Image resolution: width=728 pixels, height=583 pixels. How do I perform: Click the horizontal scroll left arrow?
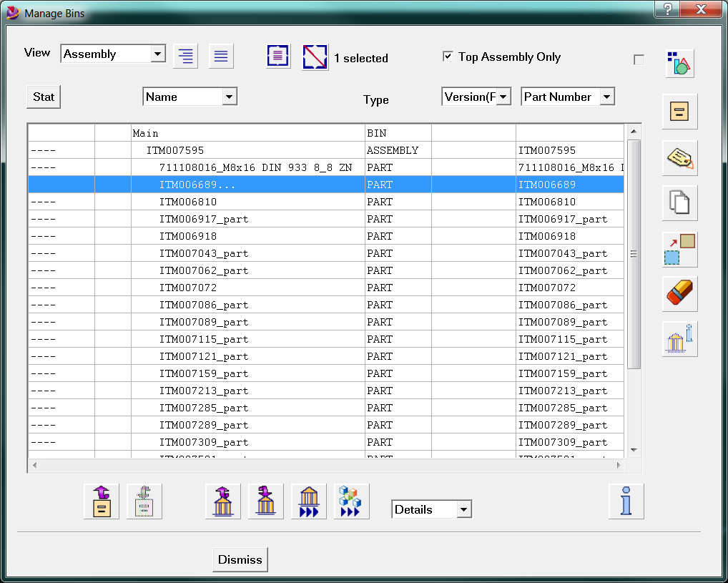34,465
